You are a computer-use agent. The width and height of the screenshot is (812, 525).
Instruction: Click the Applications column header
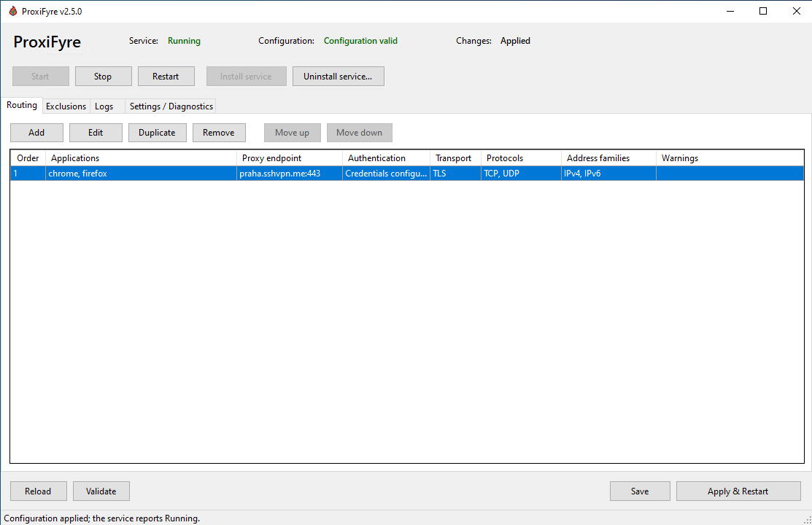tap(141, 158)
